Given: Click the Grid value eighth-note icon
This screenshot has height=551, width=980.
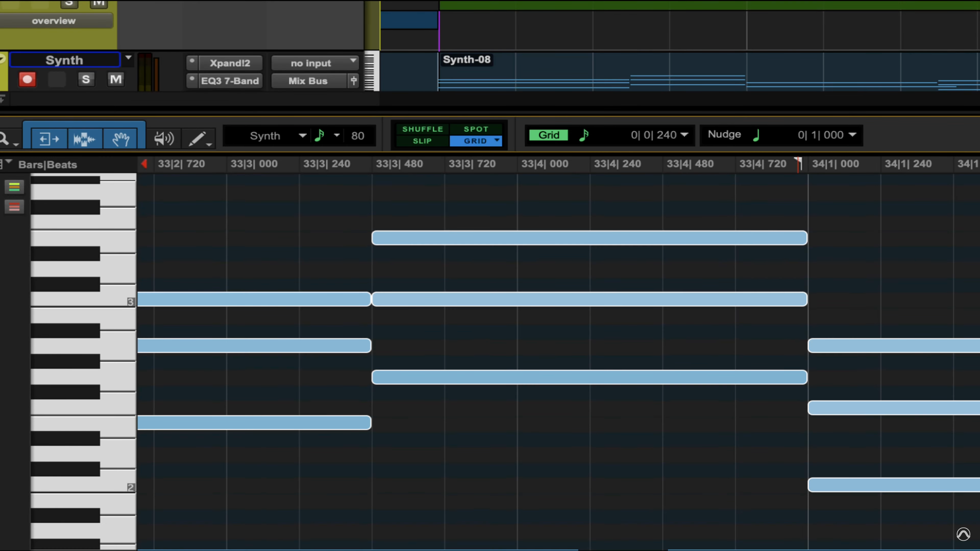Looking at the screenshot, I should click(x=584, y=135).
